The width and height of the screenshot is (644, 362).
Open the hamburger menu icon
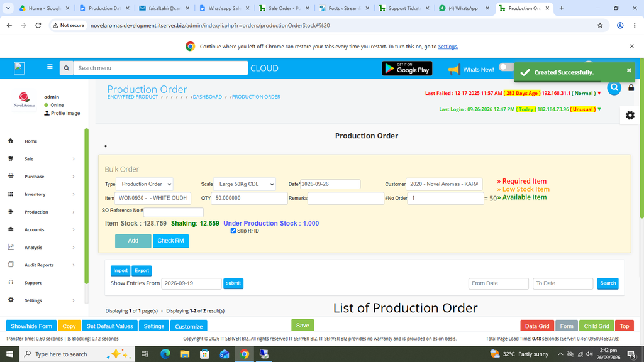[50, 67]
